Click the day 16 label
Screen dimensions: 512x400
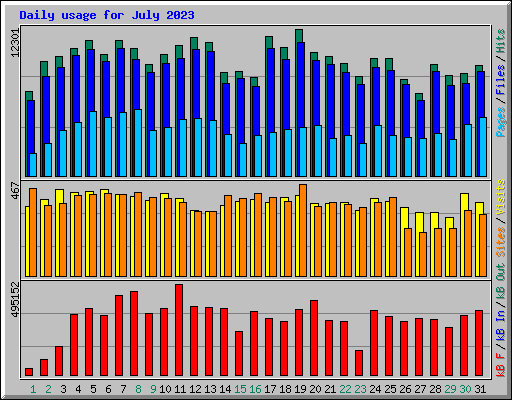(x=255, y=389)
